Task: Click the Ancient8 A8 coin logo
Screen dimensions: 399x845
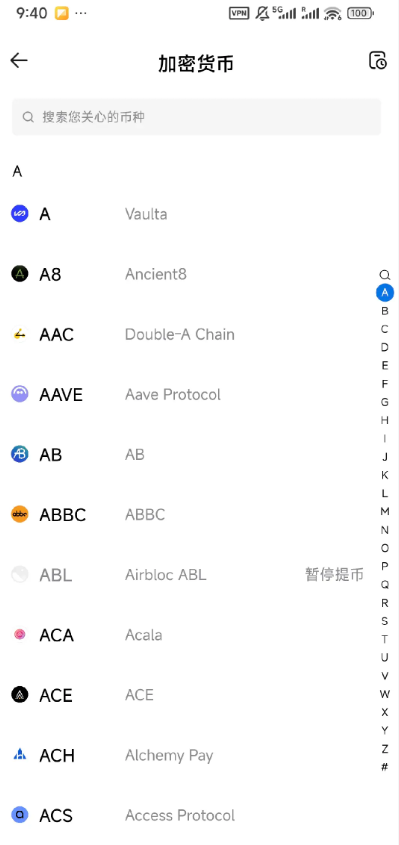Action: [20, 274]
